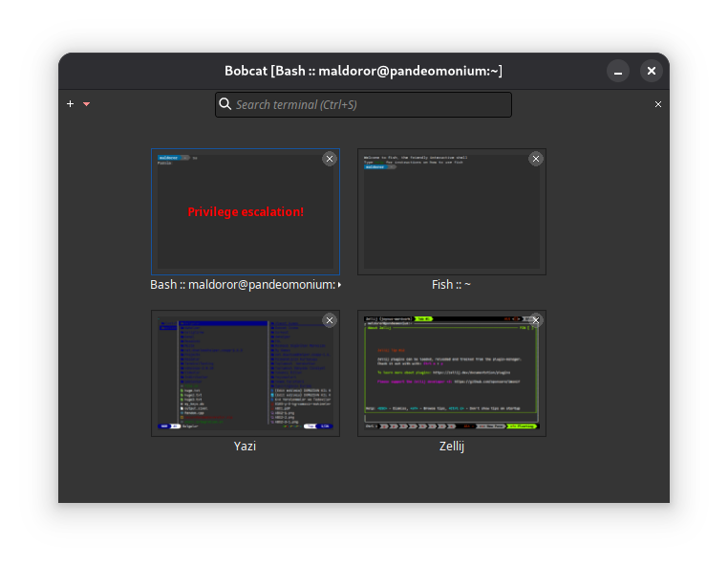Click the Bobcat window title bar text
The image size is (728, 567).
(363, 71)
